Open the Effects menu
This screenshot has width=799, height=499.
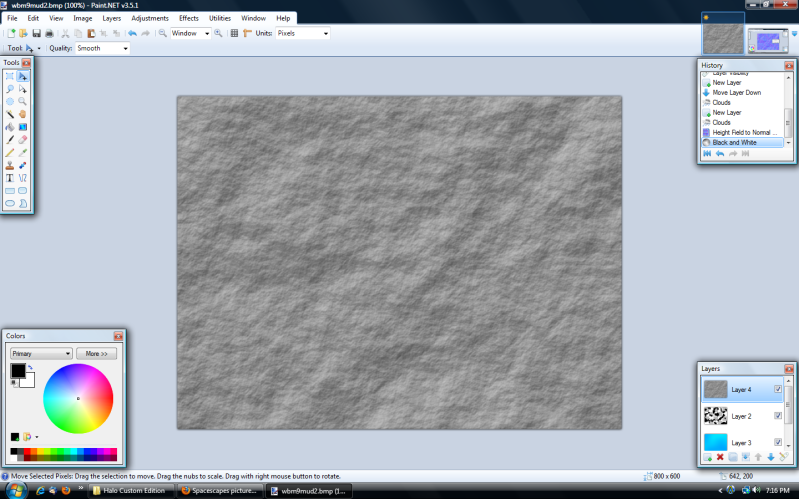(189, 18)
